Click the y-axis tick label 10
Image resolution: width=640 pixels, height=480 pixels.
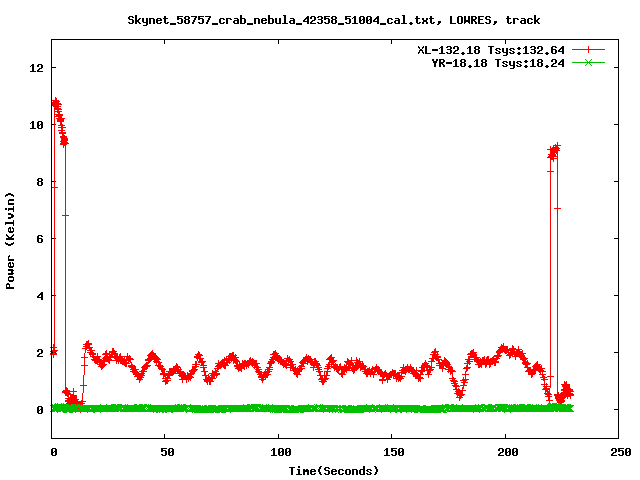coord(36,125)
